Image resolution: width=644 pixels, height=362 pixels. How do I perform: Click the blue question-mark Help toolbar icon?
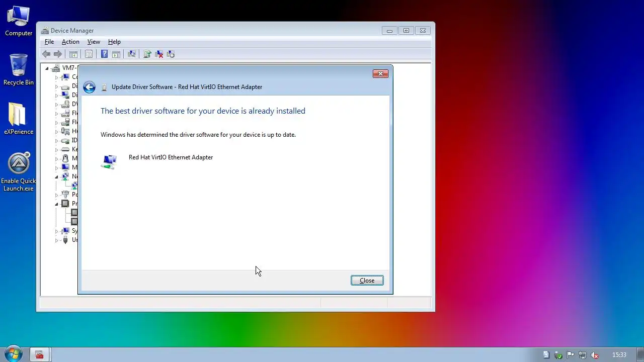pos(104,54)
